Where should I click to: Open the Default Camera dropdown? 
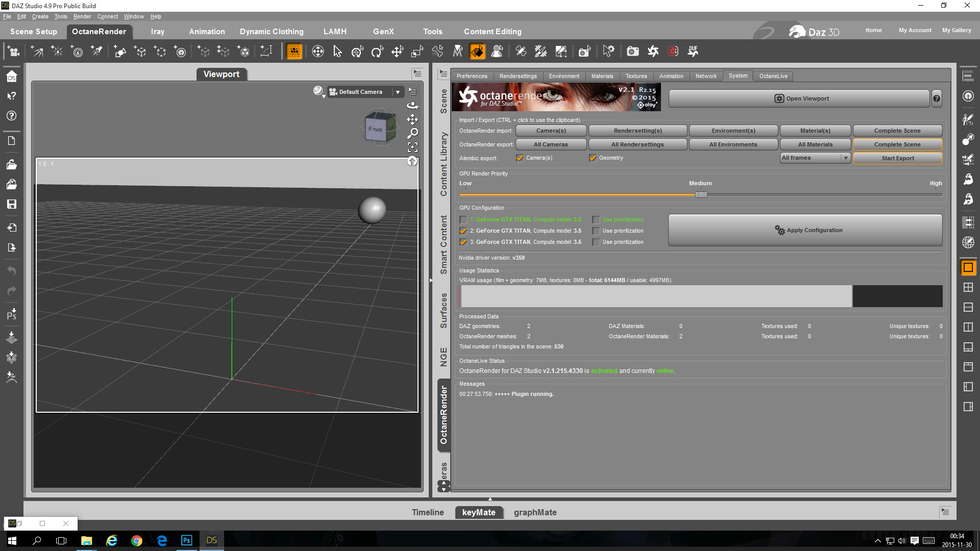pyautogui.click(x=398, y=92)
